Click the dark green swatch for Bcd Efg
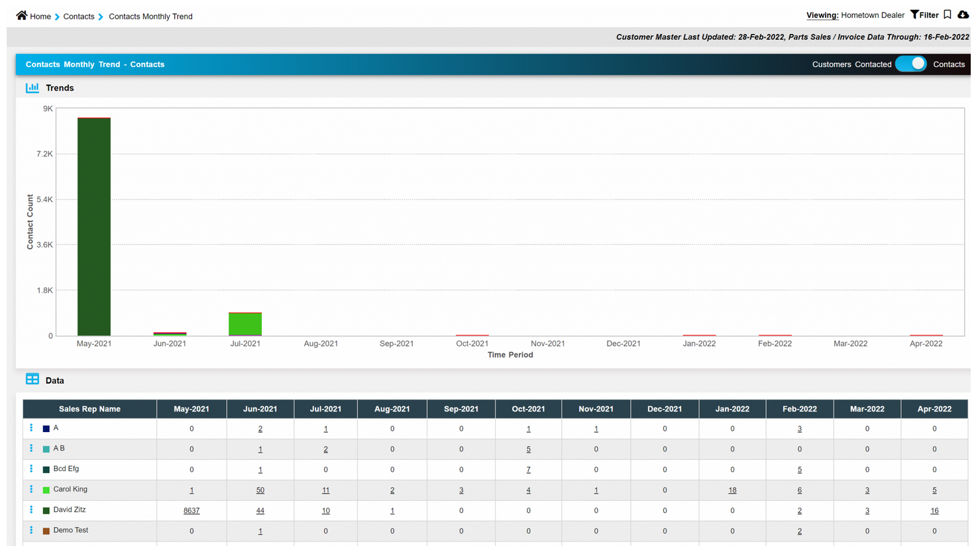This screenshot has height=560, width=980. pyautogui.click(x=46, y=470)
